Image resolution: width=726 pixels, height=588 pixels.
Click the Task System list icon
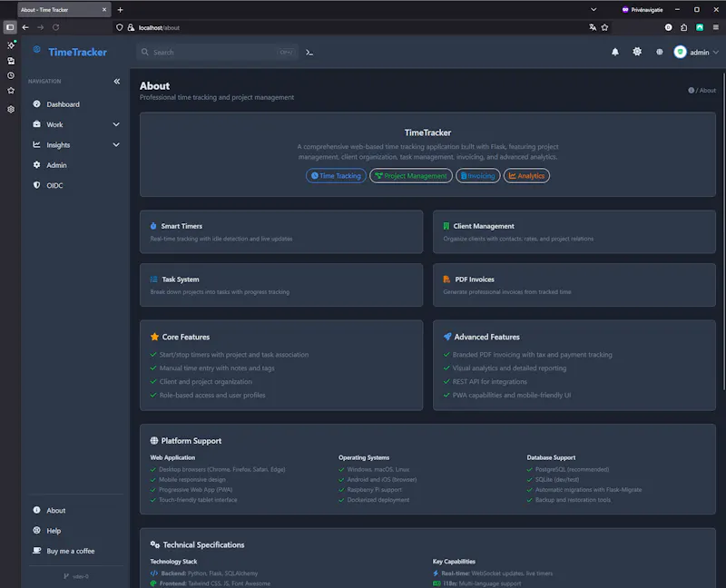pyautogui.click(x=153, y=279)
